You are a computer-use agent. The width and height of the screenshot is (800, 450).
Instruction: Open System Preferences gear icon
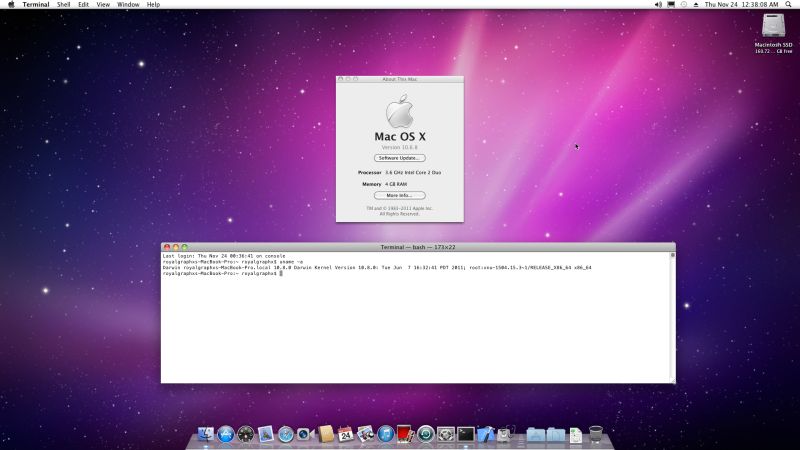445,434
